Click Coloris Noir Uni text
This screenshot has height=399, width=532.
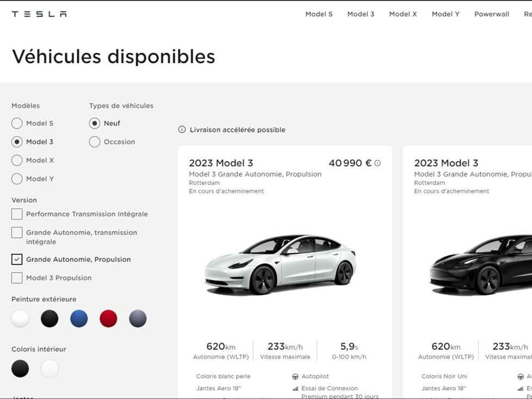click(444, 376)
